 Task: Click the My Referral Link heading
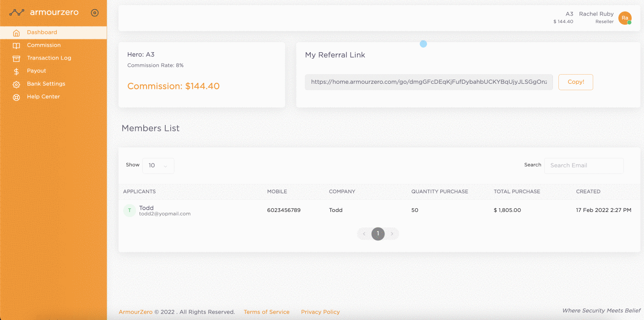[x=335, y=55]
